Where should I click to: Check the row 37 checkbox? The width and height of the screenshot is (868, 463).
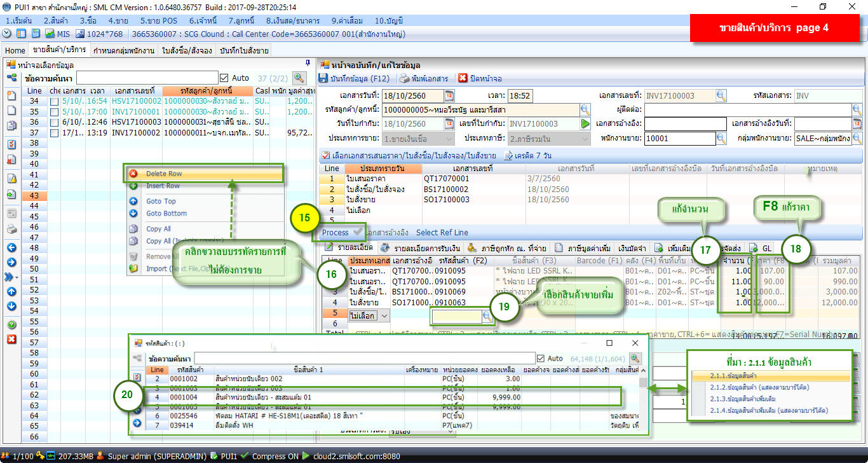(54, 133)
